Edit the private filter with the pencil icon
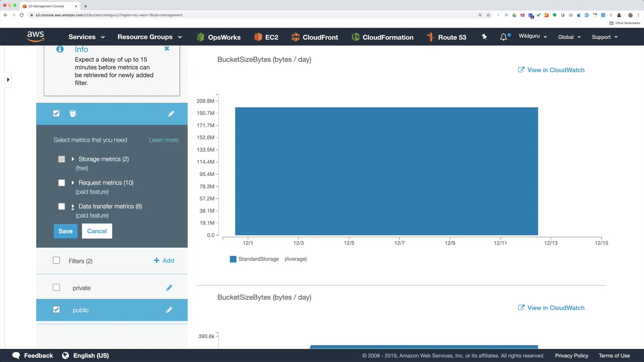The width and height of the screenshot is (644, 362). (x=169, y=288)
